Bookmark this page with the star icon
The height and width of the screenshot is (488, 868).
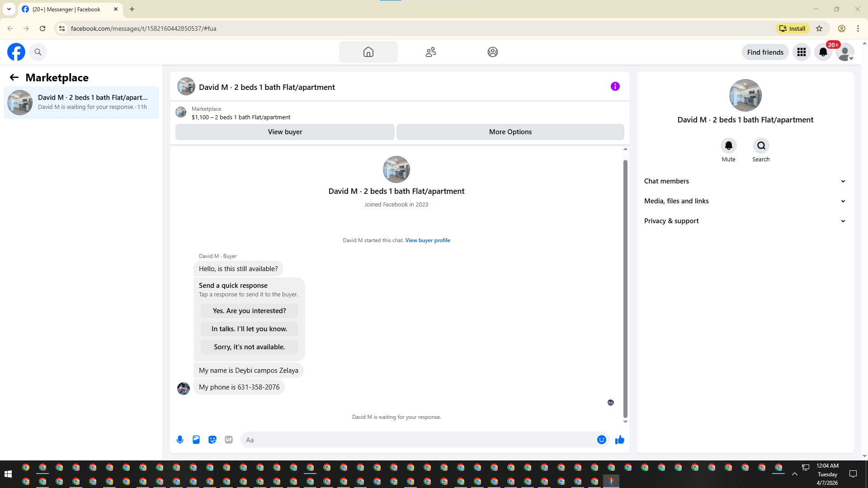coord(819,28)
